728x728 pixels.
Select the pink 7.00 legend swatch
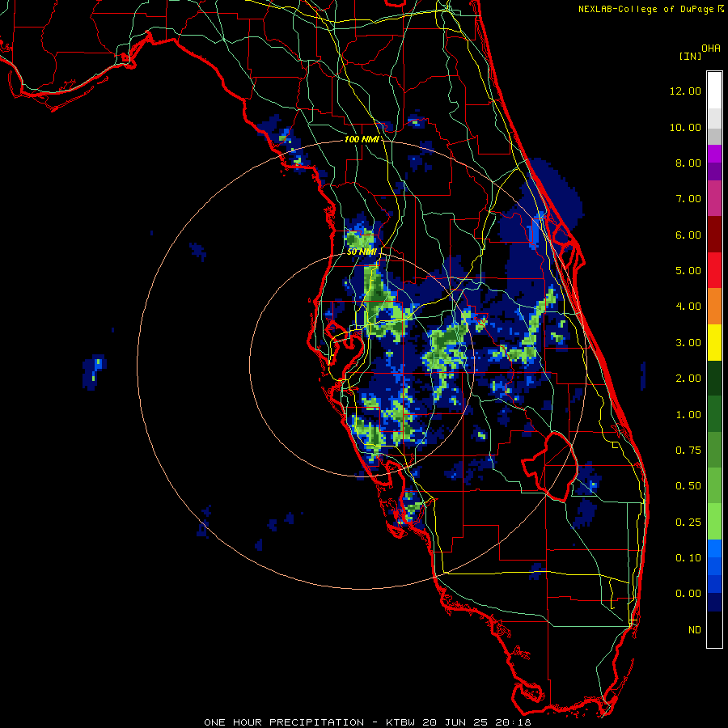(x=714, y=198)
